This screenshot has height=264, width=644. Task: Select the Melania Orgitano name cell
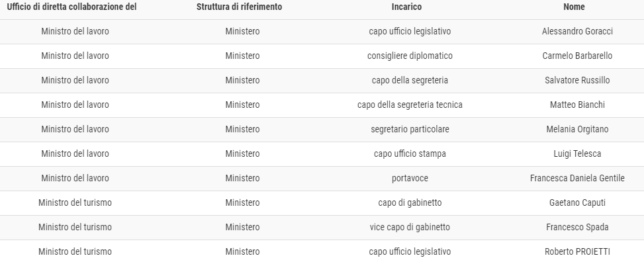coord(577,129)
